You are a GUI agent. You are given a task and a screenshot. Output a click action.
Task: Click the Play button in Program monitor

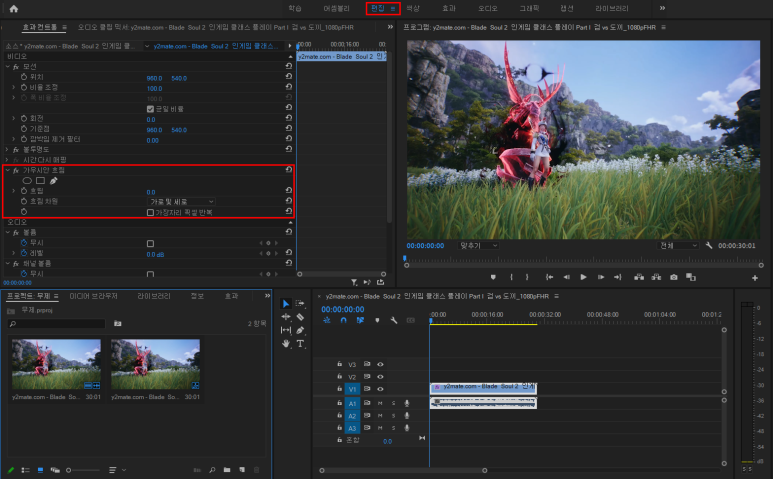pyautogui.click(x=583, y=277)
